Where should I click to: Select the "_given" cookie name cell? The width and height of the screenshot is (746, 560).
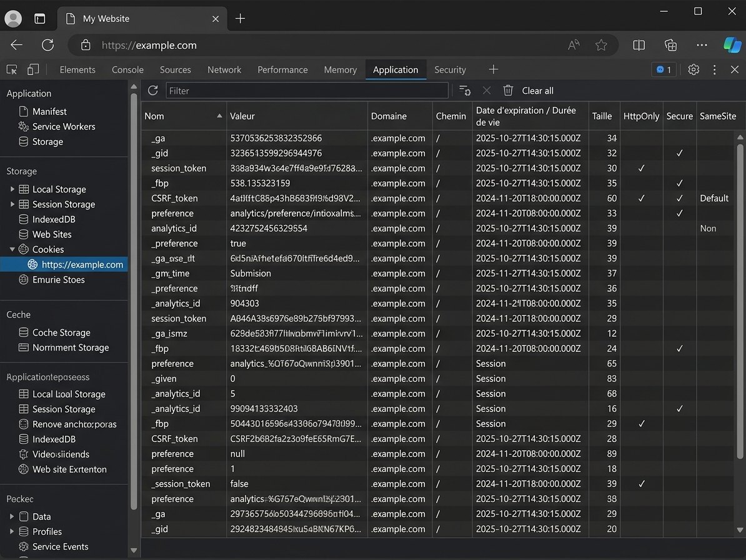(164, 379)
